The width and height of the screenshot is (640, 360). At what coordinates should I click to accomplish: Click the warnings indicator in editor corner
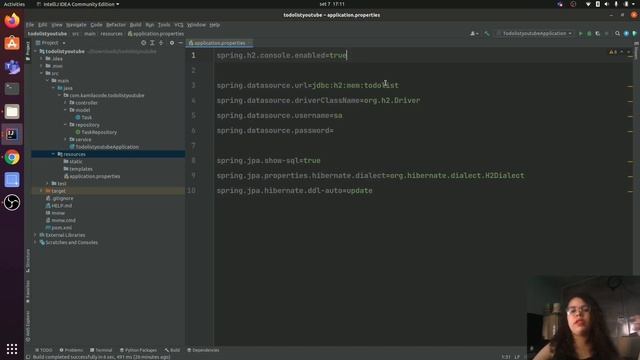tap(613, 52)
